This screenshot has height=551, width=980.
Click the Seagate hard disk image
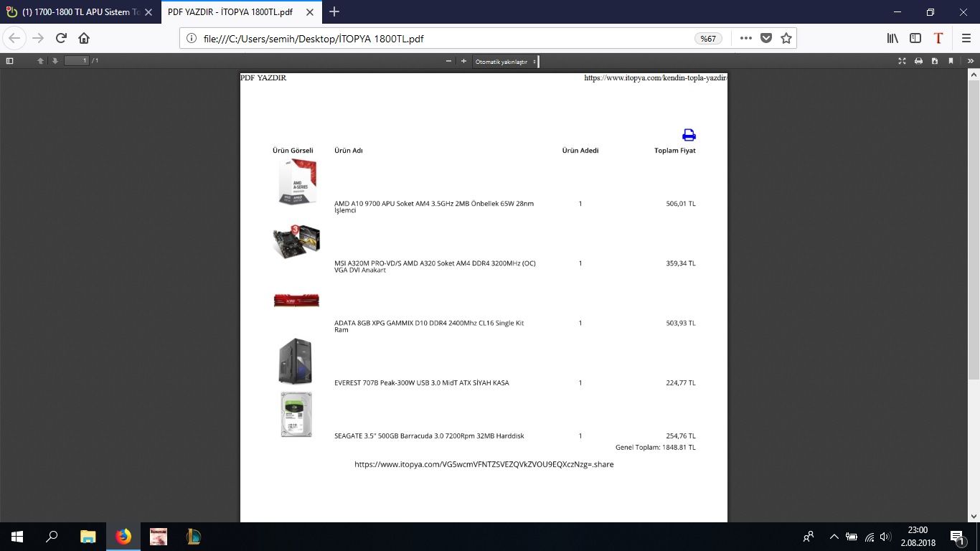296,414
